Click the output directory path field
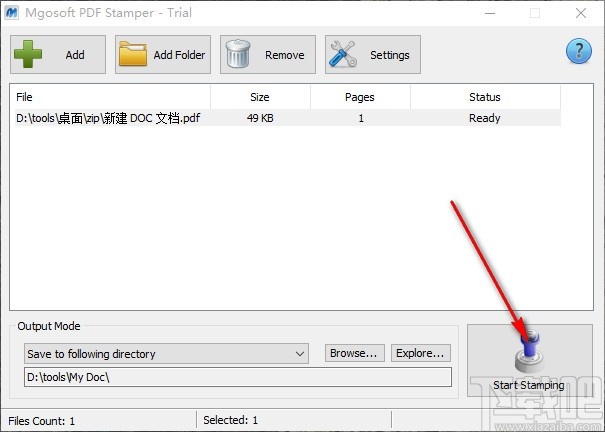This screenshot has height=432, width=605. [238, 377]
